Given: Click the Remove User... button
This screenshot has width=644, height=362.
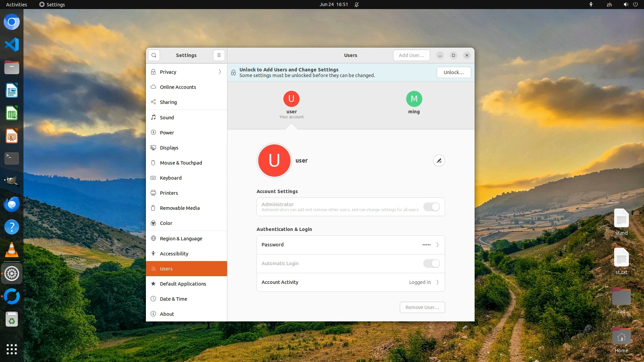Looking at the screenshot, I should click(422, 307).
